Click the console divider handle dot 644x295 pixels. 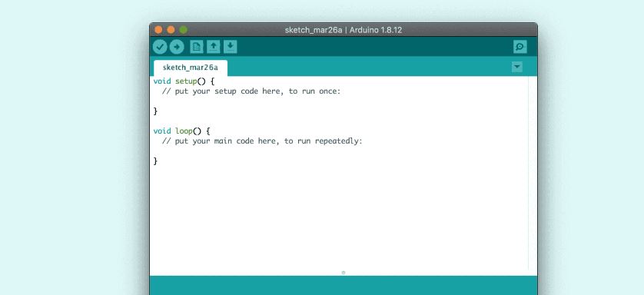[x=344, y=273]
